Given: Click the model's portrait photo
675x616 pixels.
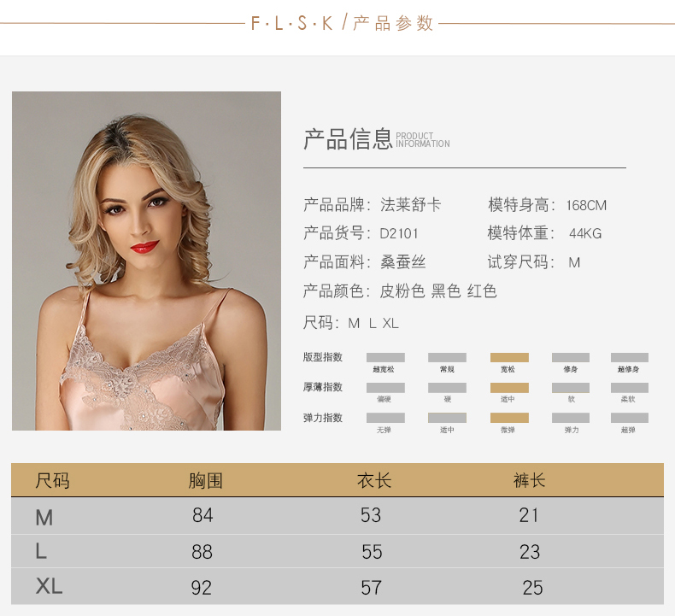Looking at the screenshot, I should (146, 261).
